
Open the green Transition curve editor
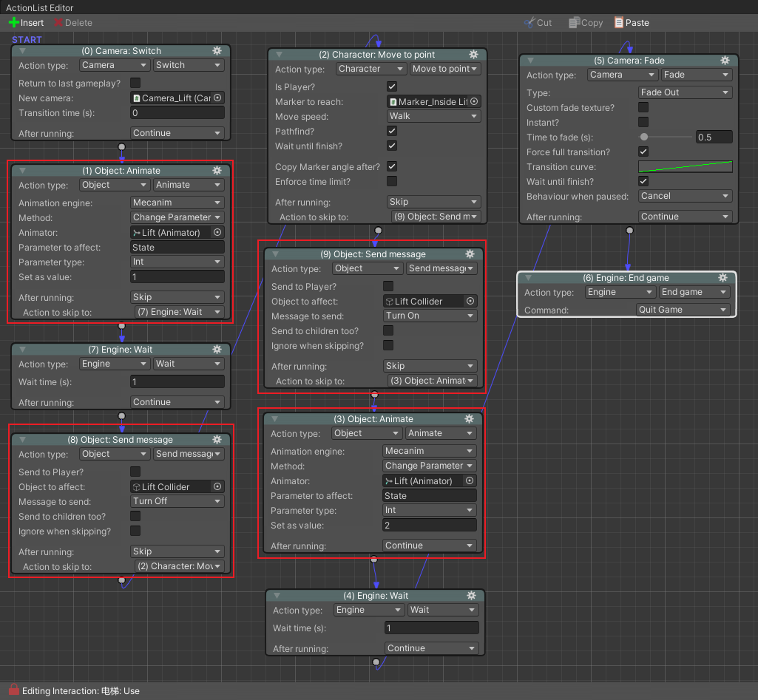tap(686, 166)
